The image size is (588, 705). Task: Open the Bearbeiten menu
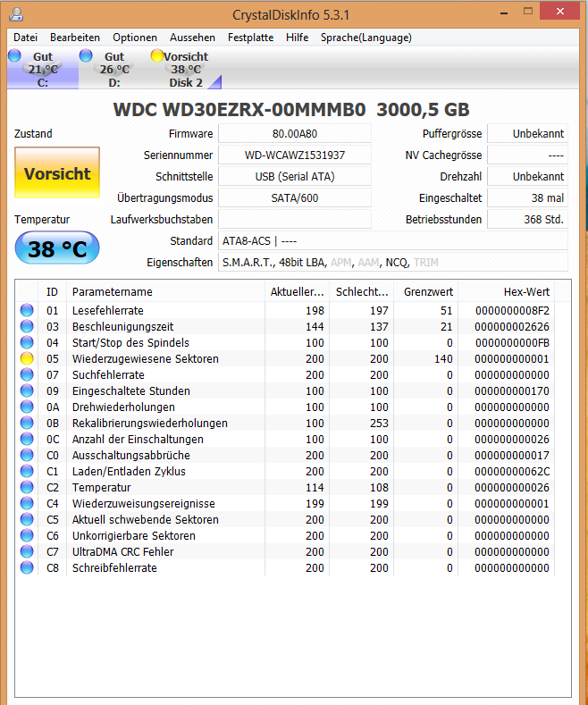click(75, 38)
